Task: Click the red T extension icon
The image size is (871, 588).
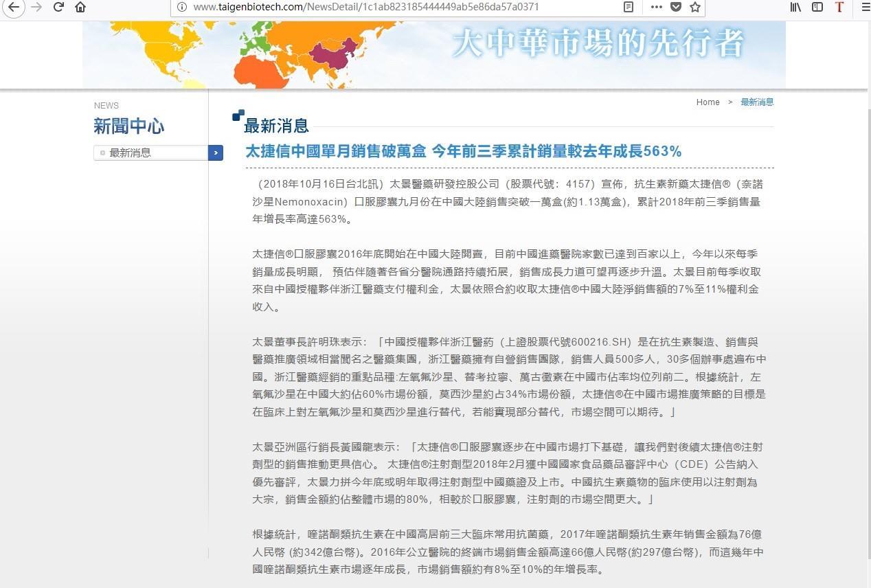Action: coord(839,7)
